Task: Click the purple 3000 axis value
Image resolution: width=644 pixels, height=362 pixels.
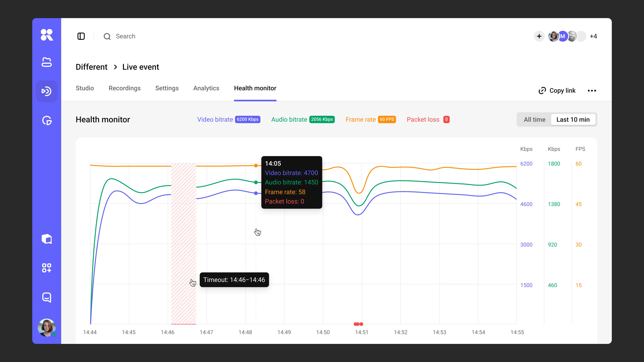Action: [526, 245]
